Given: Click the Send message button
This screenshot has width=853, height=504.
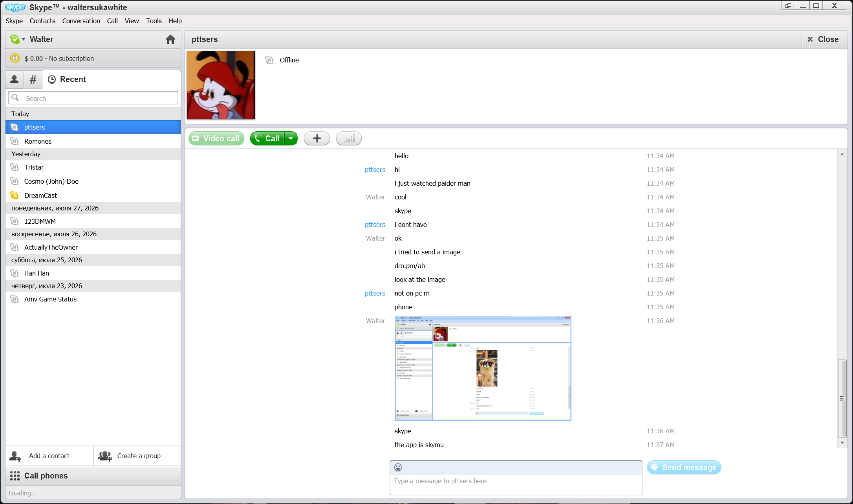Looking at the screenshot, I should [x=684, y=467].
